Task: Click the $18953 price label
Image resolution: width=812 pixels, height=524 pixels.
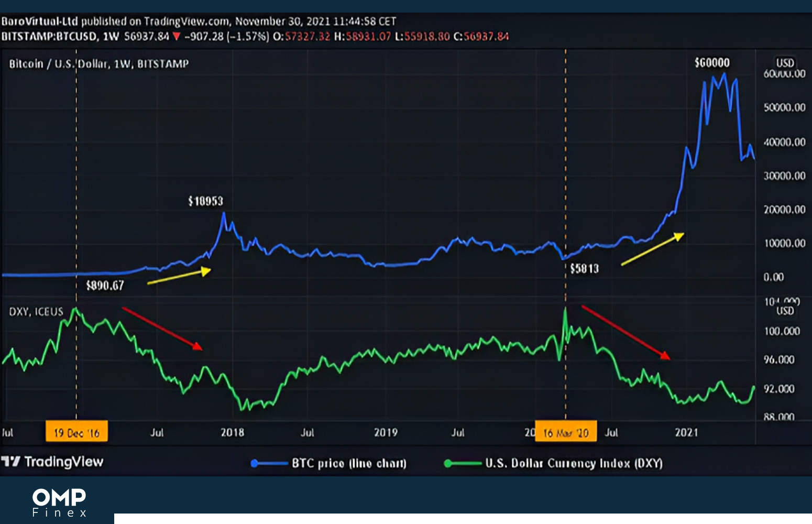Action: point(206,201)
